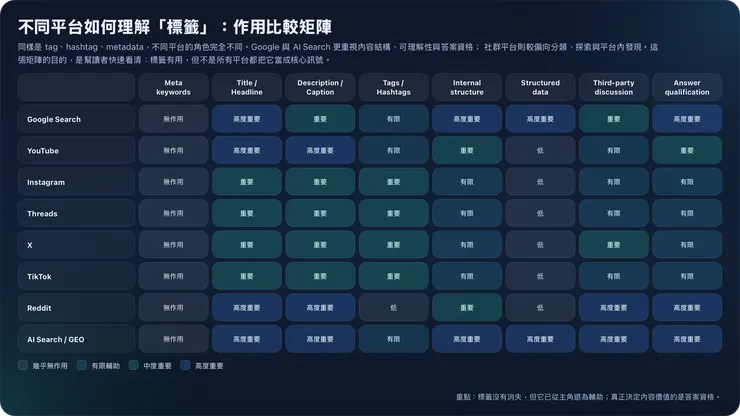Click the X row label

click(x=76, y=245)
